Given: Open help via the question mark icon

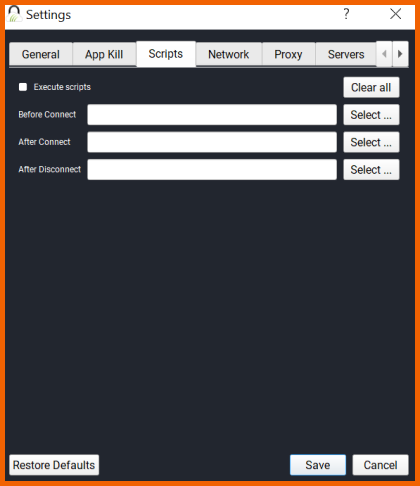Looking at the screenshot, I should pos(346,14).
